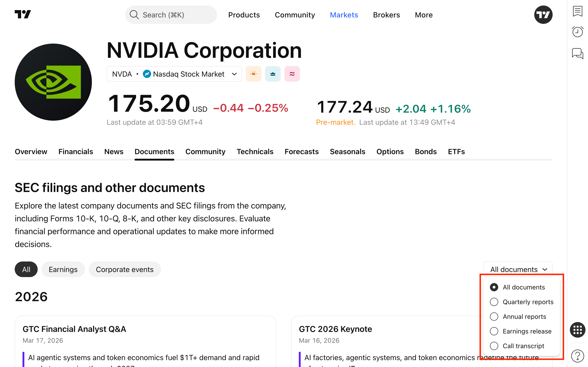588x367 pixels.
Task: Open the chats sidebar icon
Action: (x=577, y=53)
